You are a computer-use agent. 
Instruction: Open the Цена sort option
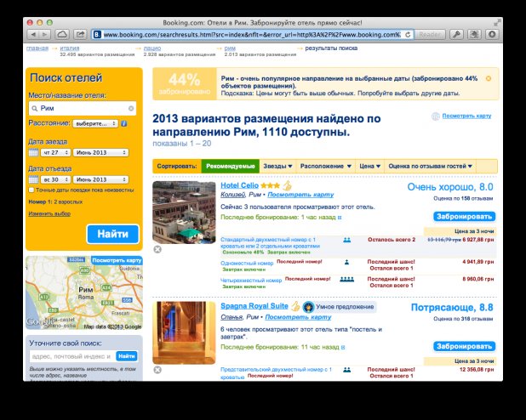(369, 167)
